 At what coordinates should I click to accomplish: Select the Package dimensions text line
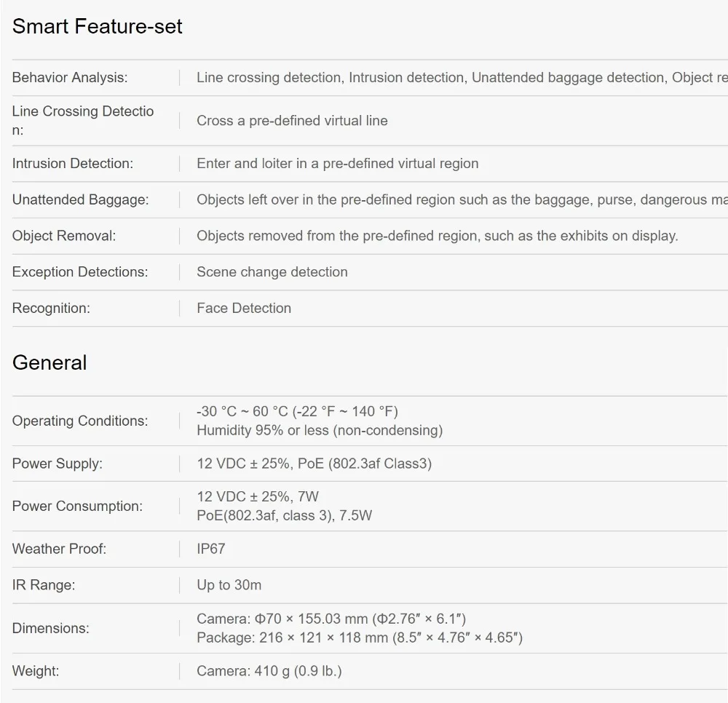point(360,638)
